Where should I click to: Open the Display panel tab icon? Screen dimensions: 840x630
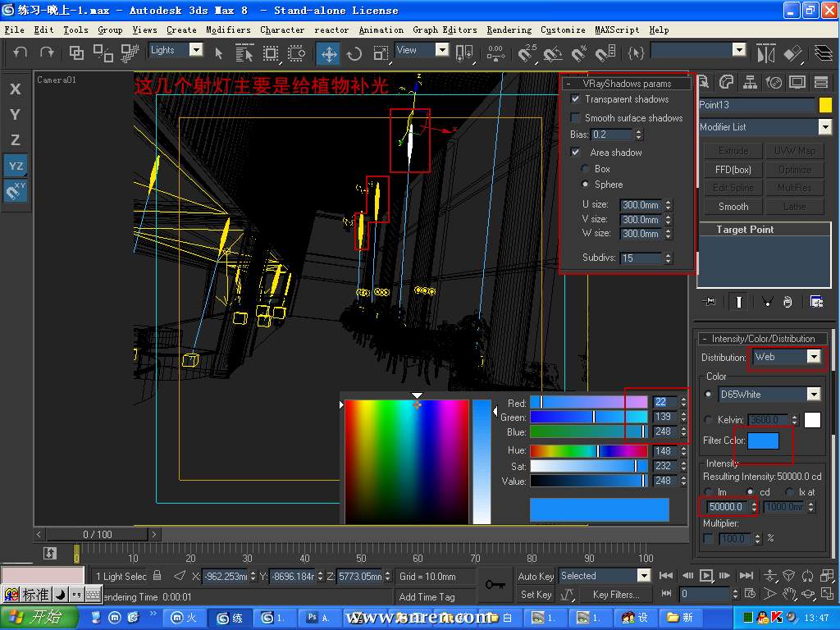tap(797, 82)
